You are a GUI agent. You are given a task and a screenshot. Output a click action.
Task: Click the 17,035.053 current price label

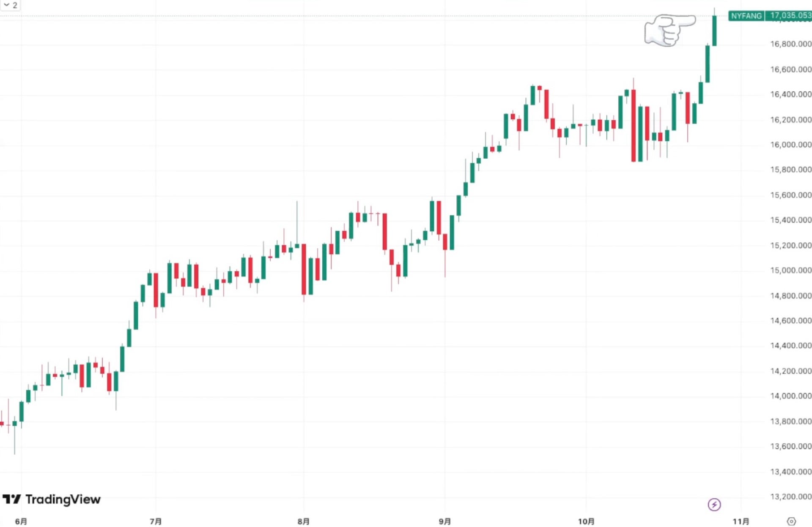click(790, 16)
